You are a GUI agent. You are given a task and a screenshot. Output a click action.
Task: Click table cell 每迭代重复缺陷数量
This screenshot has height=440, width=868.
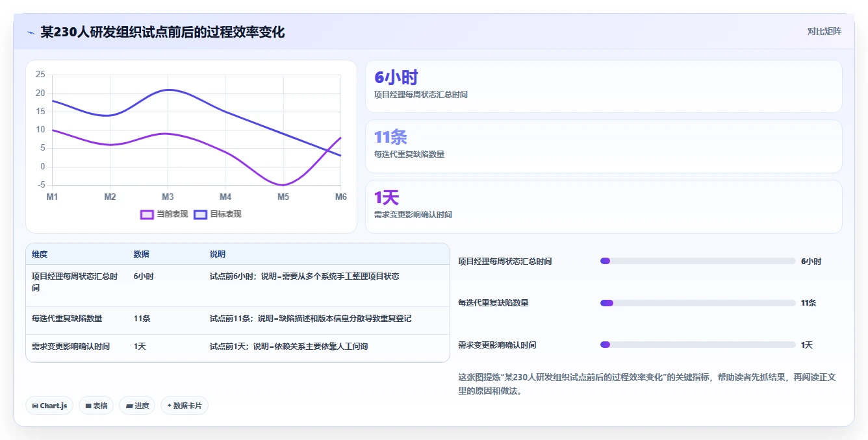pyautogui.click(x=67, y=319)
